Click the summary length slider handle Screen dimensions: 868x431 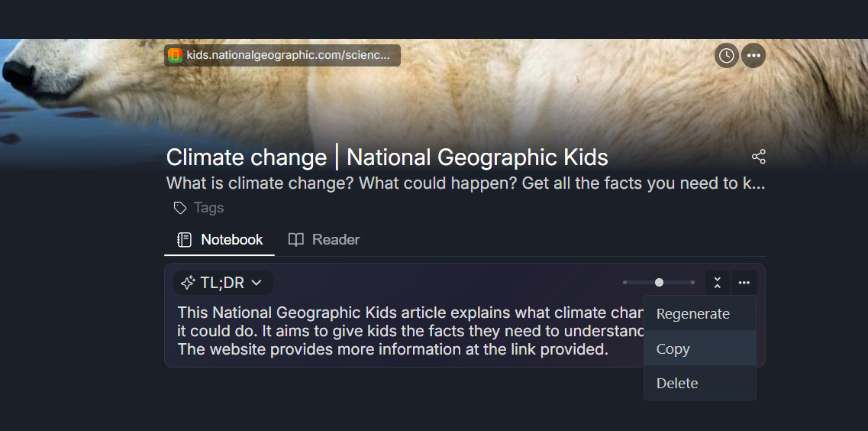click(659, 283)
